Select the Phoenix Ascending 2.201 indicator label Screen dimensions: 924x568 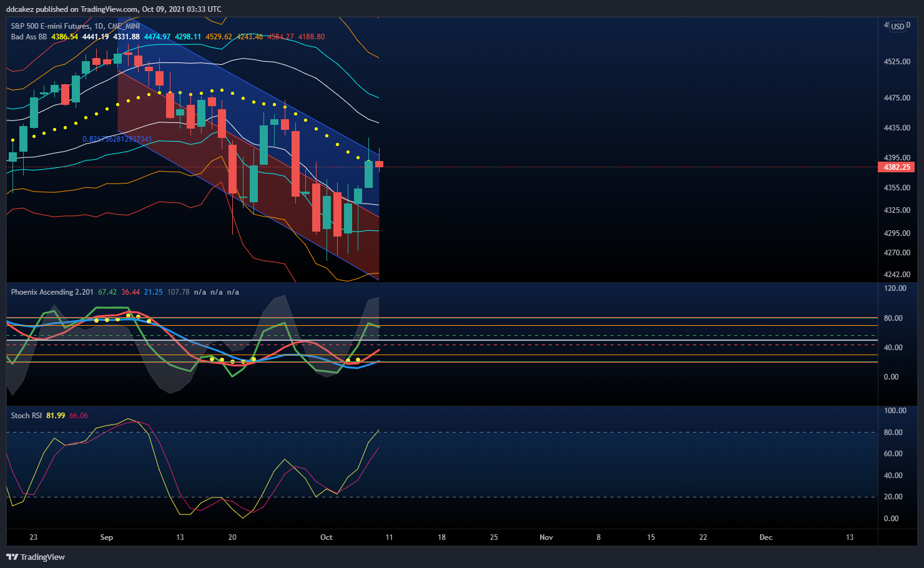pyautogui.click(x=52, y=292)
